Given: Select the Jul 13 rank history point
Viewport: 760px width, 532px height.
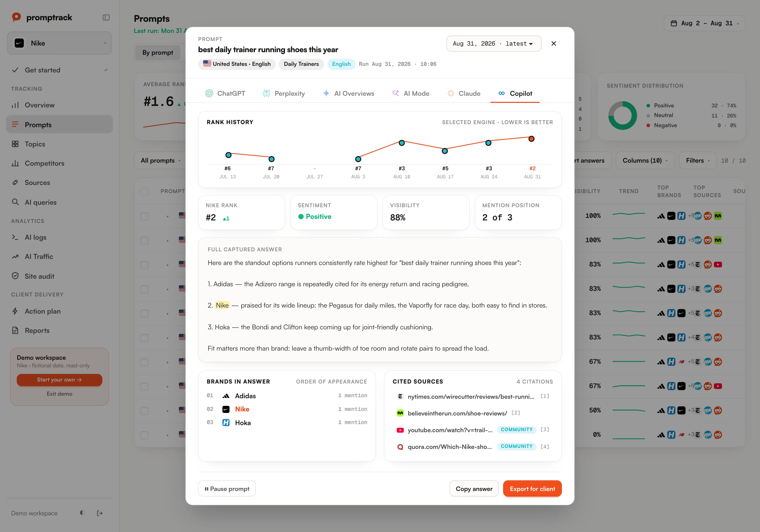Looking at the screenshot, I should (229, 155).
